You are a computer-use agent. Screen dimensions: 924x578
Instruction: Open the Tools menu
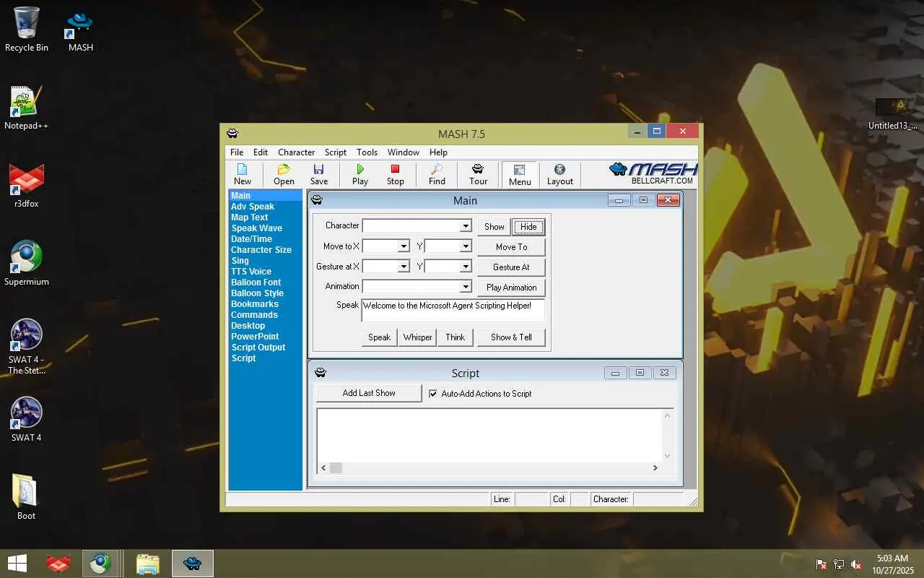pyautogui.click(x=367, y=152)
